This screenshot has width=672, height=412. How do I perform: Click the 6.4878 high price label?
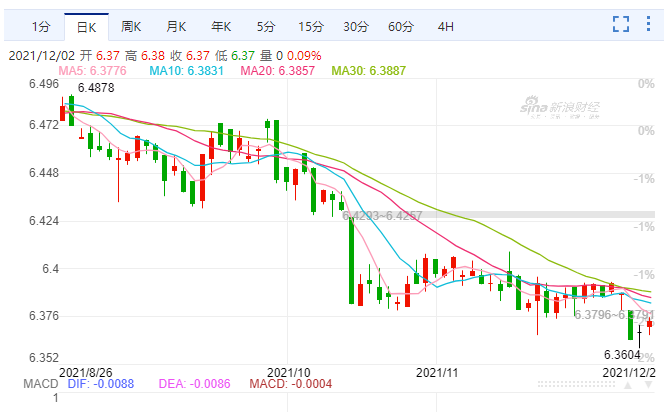point(96,88)
